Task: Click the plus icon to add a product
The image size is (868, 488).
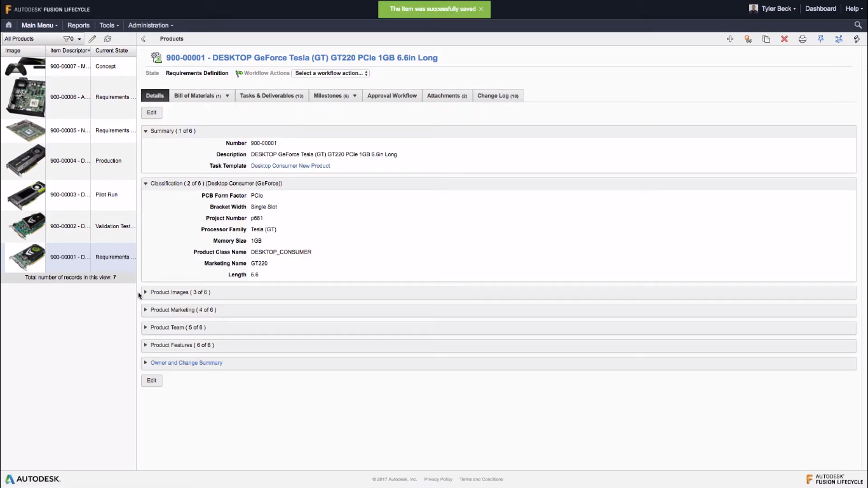Action: click(x=730, y=39)
